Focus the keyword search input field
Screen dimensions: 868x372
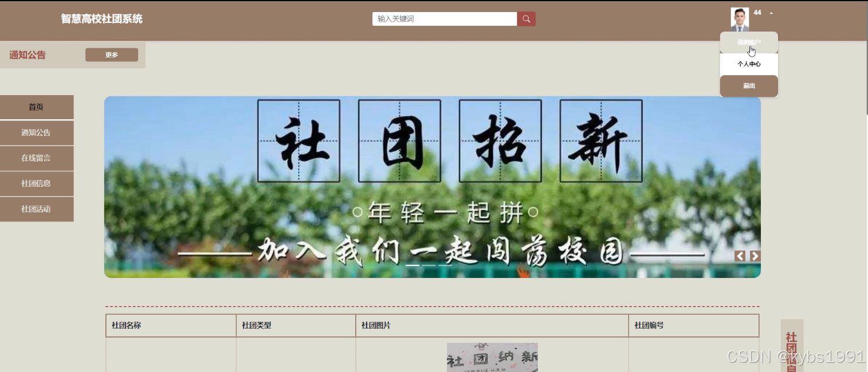[445, 19]
